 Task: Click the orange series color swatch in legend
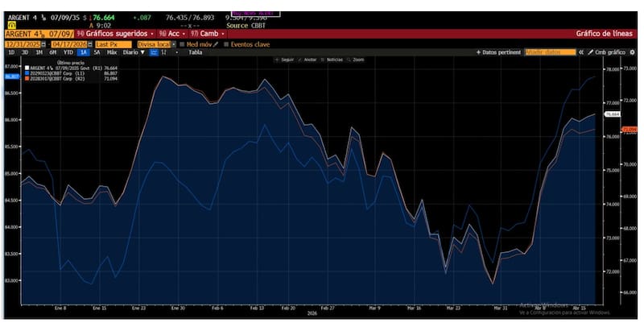pyautogui.click(x=27, y=79)
